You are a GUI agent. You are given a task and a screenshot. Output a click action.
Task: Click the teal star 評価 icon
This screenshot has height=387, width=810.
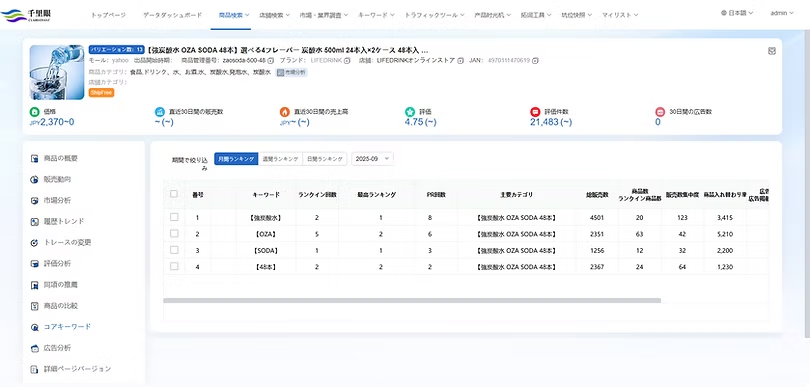point(410,112)
